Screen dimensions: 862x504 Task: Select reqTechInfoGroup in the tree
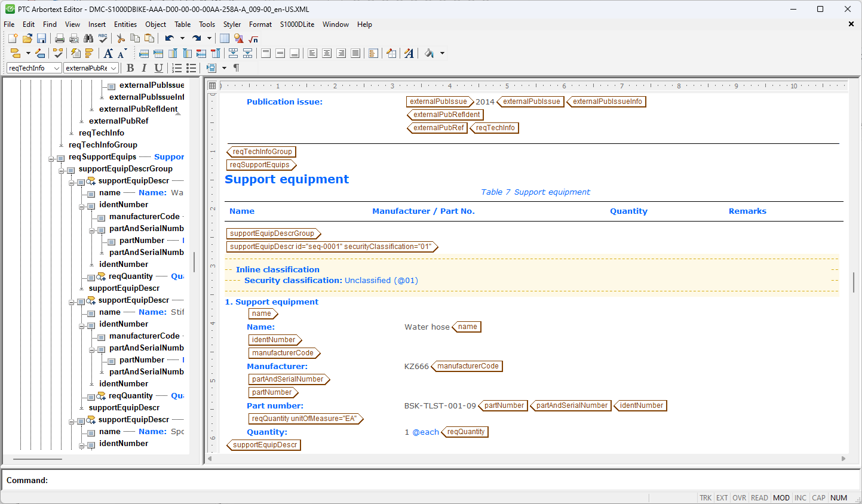[103, 145]
